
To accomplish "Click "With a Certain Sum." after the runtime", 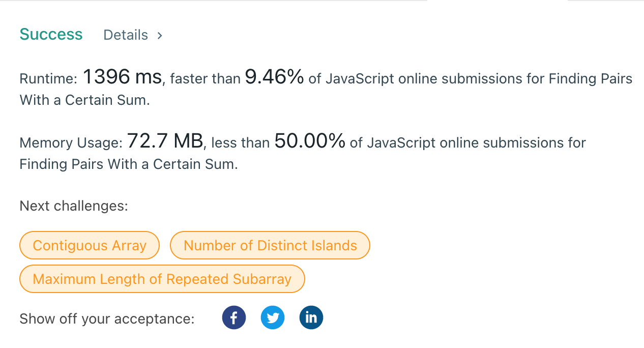I will (85, 100).
